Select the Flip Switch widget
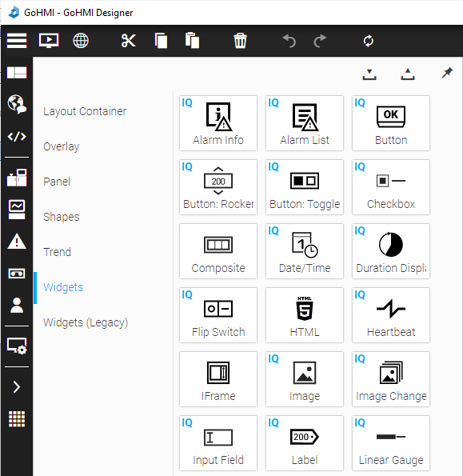 pyautogui.click(x=218, y=315)
